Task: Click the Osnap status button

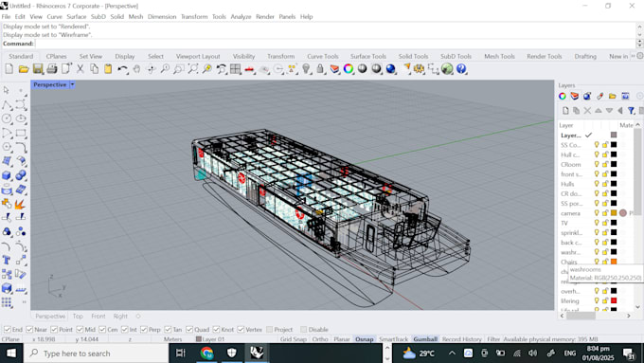Action: point(365,339)
